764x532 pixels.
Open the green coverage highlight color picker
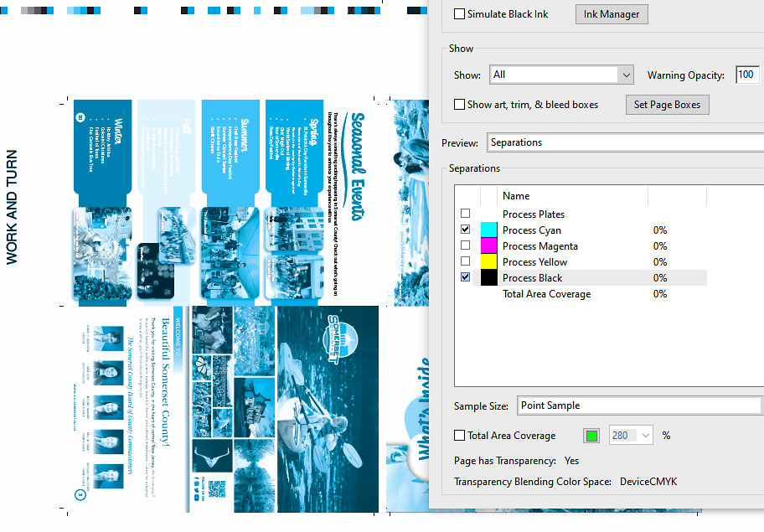point(591,436)
